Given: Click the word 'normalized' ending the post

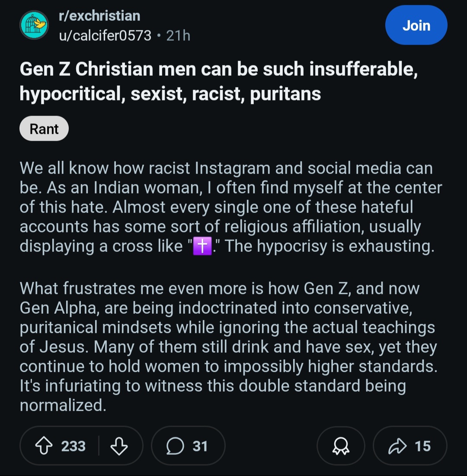Looking at the screenshot, I should click(63, 405).
